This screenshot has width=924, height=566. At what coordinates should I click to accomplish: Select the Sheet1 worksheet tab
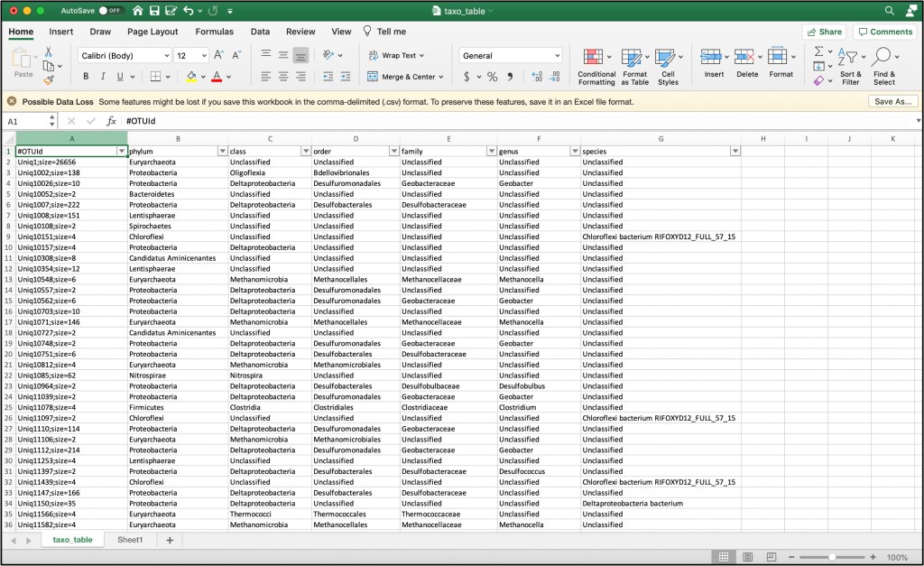click(x=129, y=540)
